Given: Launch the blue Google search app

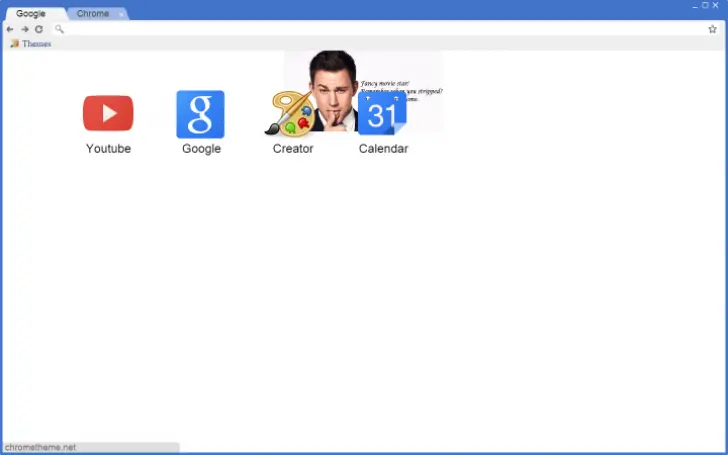Looking at the screenshot, I should pyautogui.click(x=200, y=114).
